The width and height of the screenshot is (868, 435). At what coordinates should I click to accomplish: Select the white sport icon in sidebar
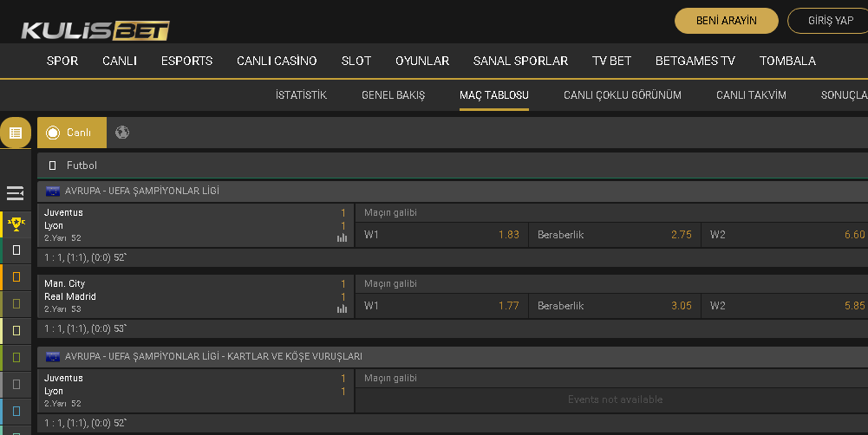16,250
